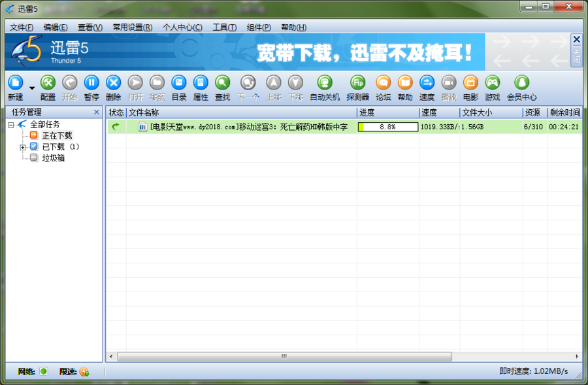Viewport: 588px width, 385px height.
Task: Open the 电影 movies icon
Action: [470, 82]
